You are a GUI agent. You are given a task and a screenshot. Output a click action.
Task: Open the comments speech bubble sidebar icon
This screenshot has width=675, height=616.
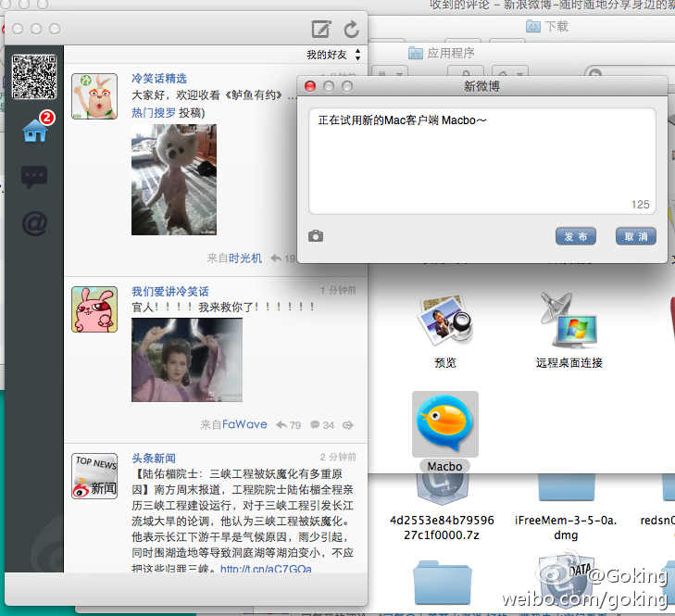tap(34, 177)
